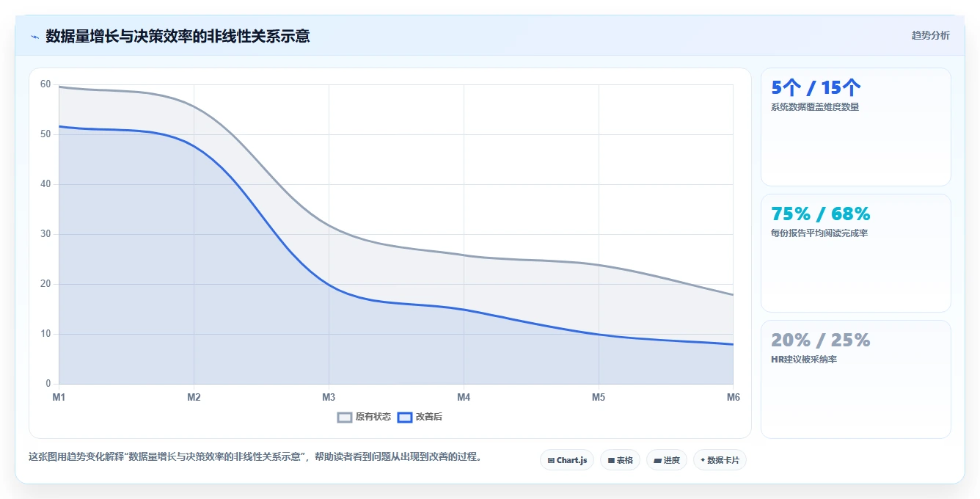Click the M3 axis label

(329, 398)
